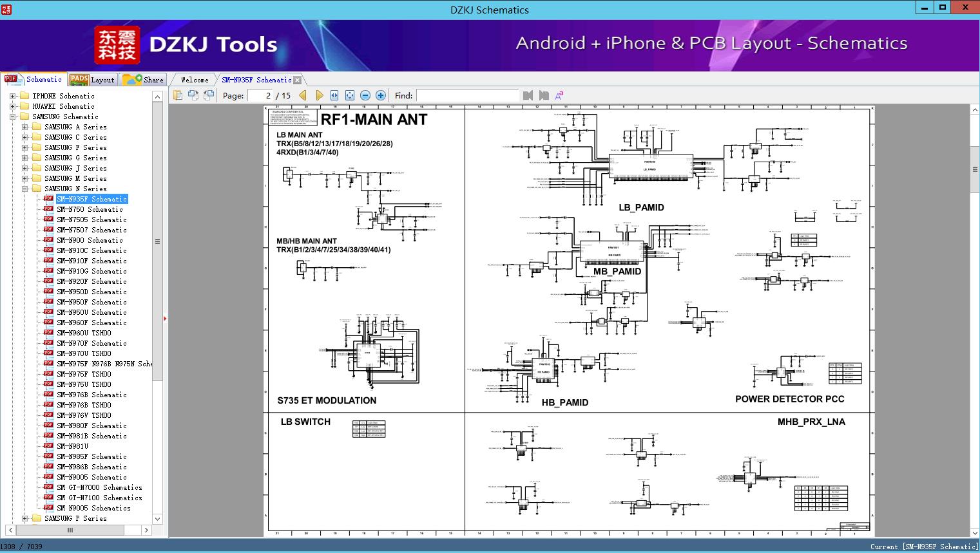980x553 pixels.
Task: Select SM GT-N7000 Schematics entry
Action: (99, 487)
